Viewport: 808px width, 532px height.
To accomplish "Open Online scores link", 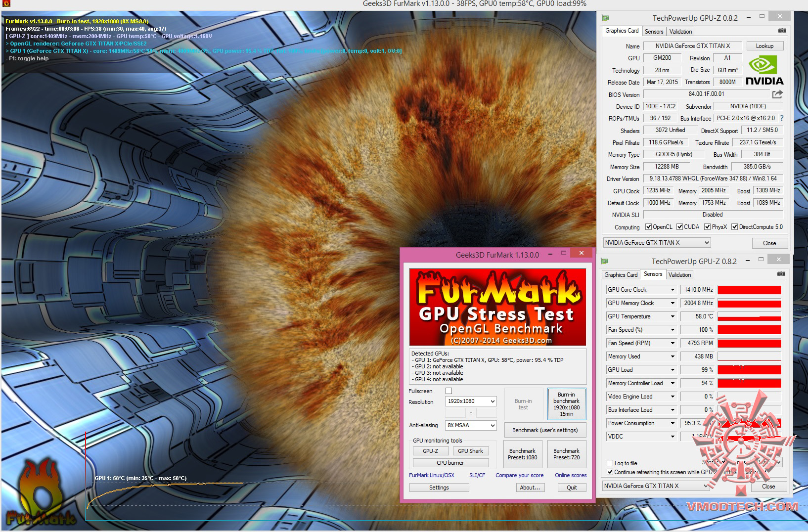I will coord(571,475).
